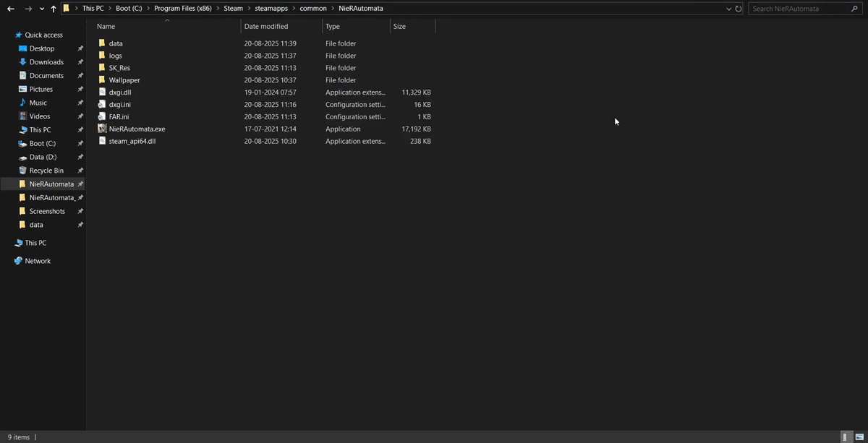Select the steam_api64.dll file icon
Image resolution: width=868 pixels, height=443 pixels.
click(x=102, y=141)
